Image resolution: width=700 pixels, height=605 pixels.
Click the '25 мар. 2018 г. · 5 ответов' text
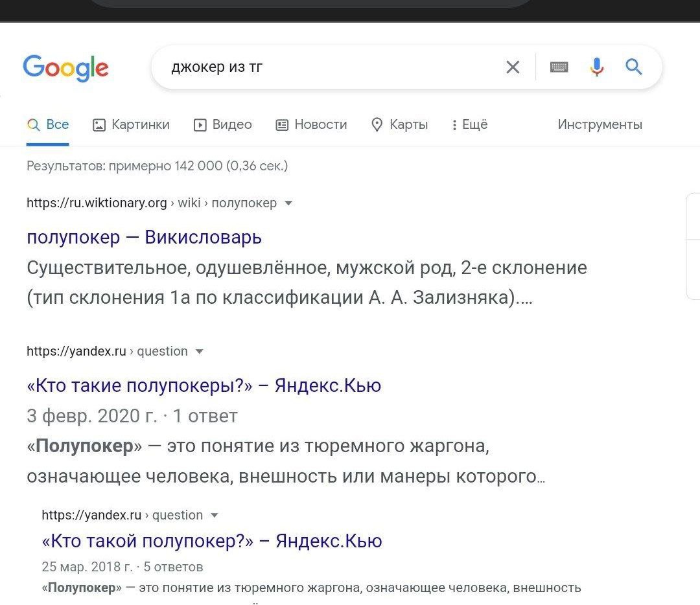pyautogui.click(x=122, y=567)
